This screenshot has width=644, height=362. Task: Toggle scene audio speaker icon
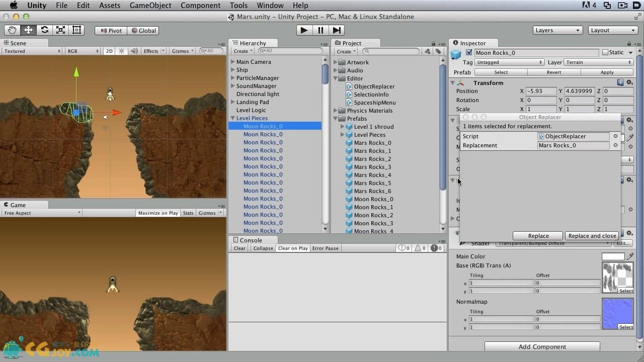(134, 51)
